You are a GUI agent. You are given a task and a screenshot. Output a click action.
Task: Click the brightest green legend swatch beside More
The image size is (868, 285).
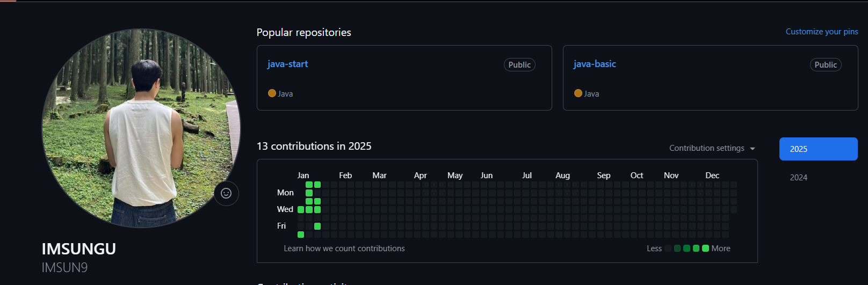click(705, 249)
